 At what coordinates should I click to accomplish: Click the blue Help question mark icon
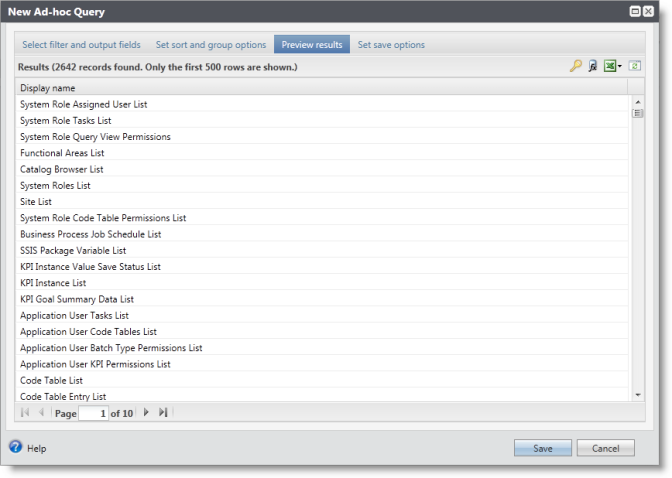[16, 448]
